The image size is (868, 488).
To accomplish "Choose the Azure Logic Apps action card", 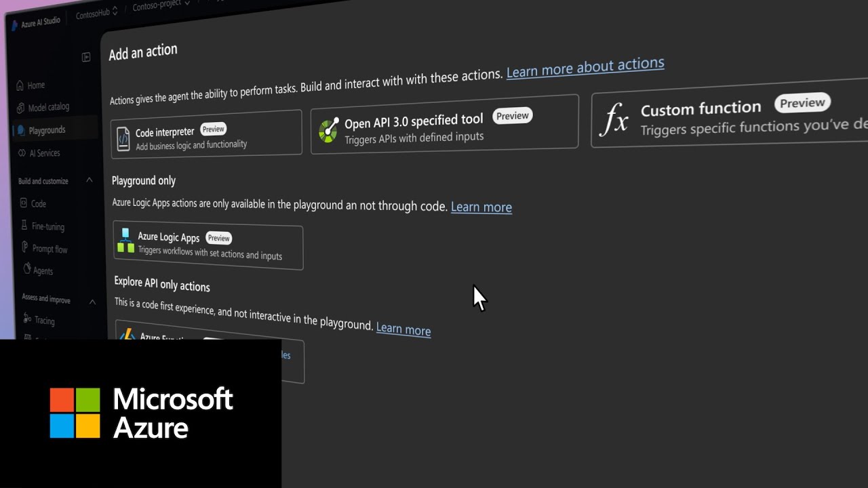I will pos(208,245).
